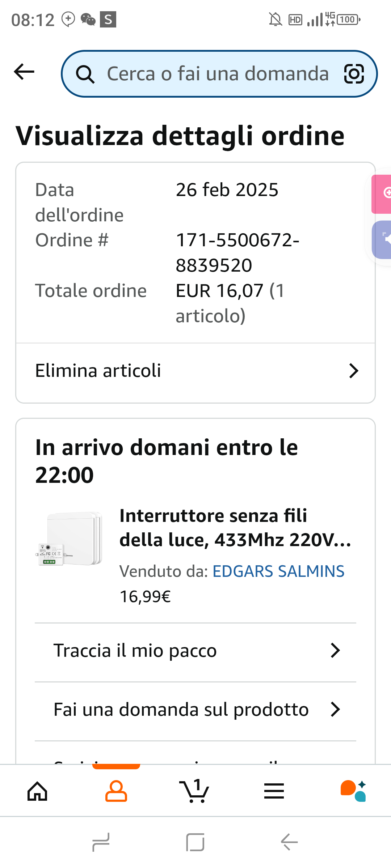
Task: Tap the pink floating side button
Action: (x=382, y=194)
